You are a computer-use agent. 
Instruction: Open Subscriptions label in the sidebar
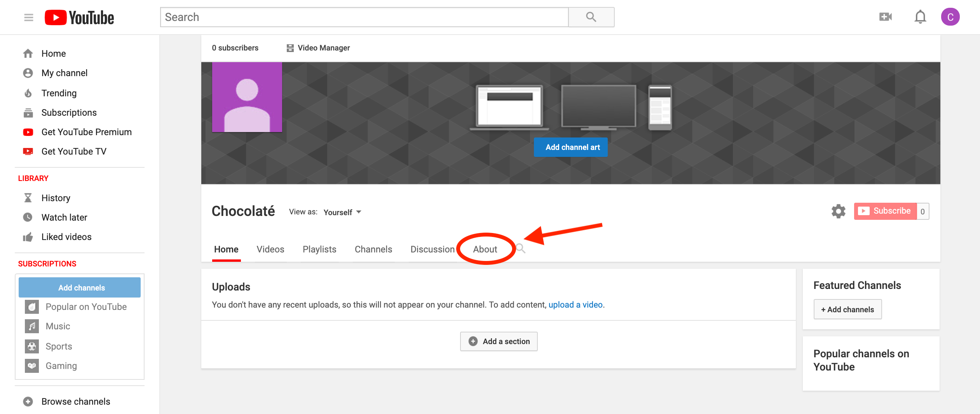(69, 113)
